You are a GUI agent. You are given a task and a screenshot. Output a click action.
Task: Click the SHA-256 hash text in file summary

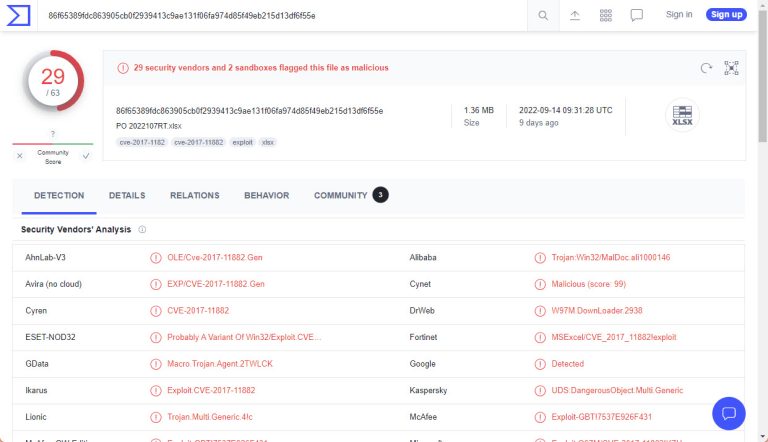tap(249, 111)
